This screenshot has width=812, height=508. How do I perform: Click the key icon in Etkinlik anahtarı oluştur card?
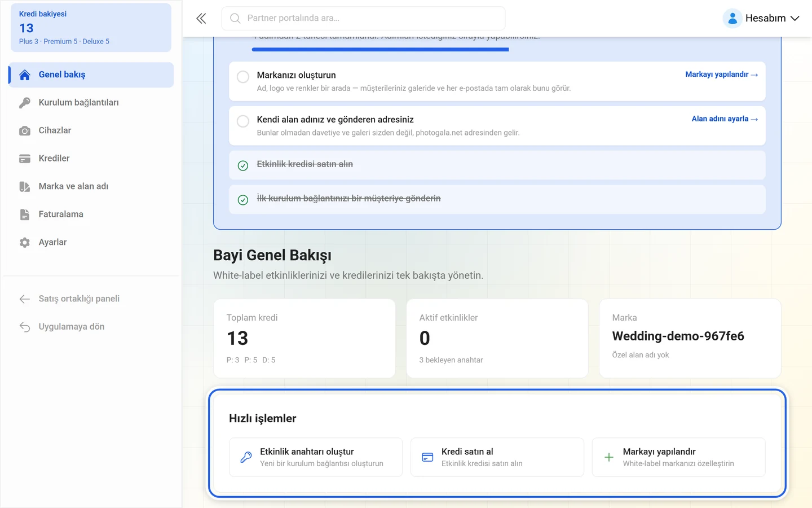[246, 457]
